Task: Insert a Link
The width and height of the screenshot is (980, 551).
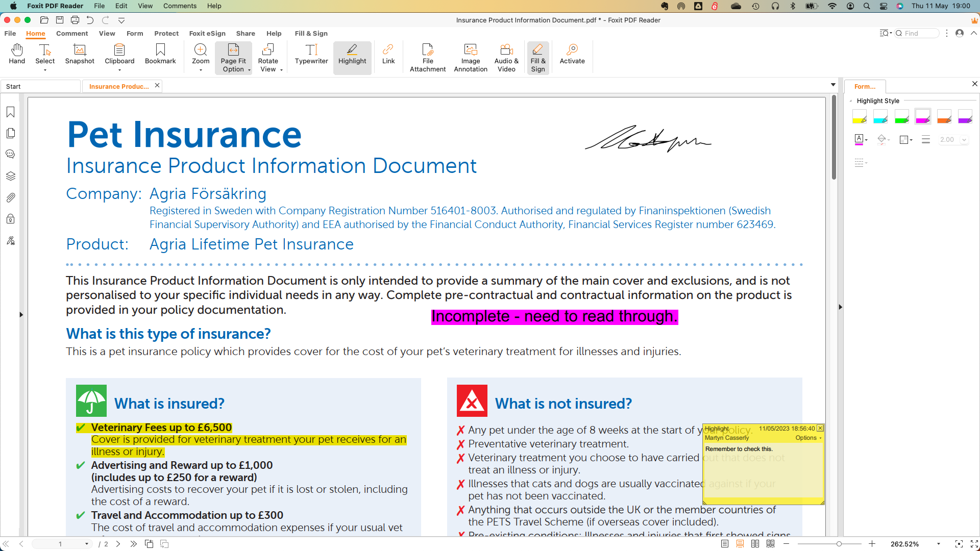Action: coord(388,54)
